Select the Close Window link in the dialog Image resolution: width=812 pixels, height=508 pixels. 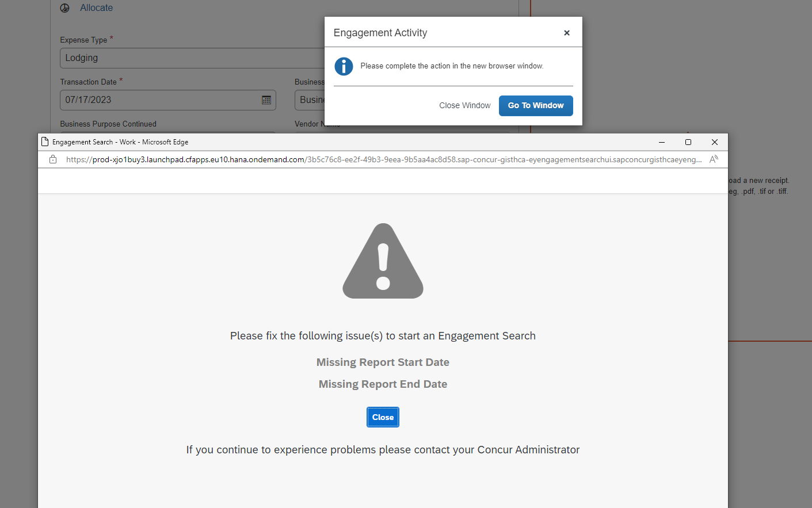coord(464,105)
